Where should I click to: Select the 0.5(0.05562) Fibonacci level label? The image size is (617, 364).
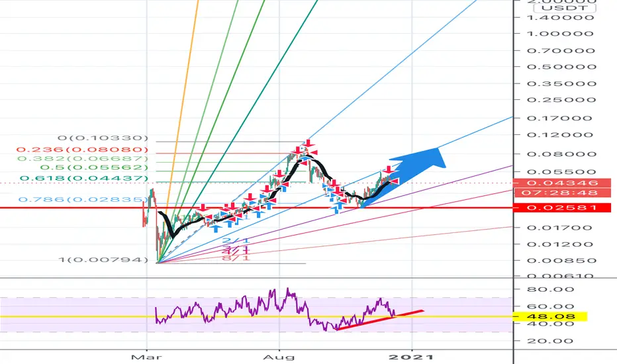coord(94,167)
